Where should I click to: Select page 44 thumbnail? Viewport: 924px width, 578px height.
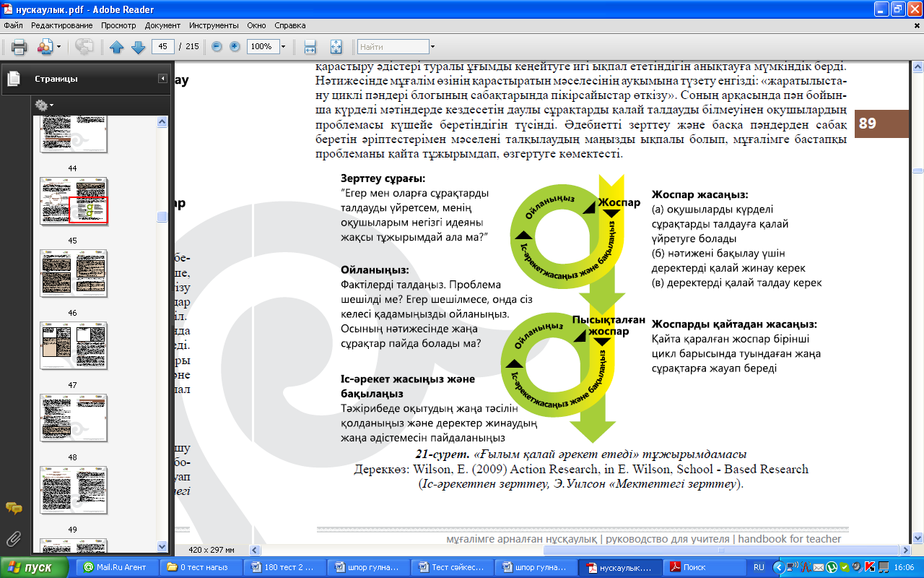click(74, 135)
